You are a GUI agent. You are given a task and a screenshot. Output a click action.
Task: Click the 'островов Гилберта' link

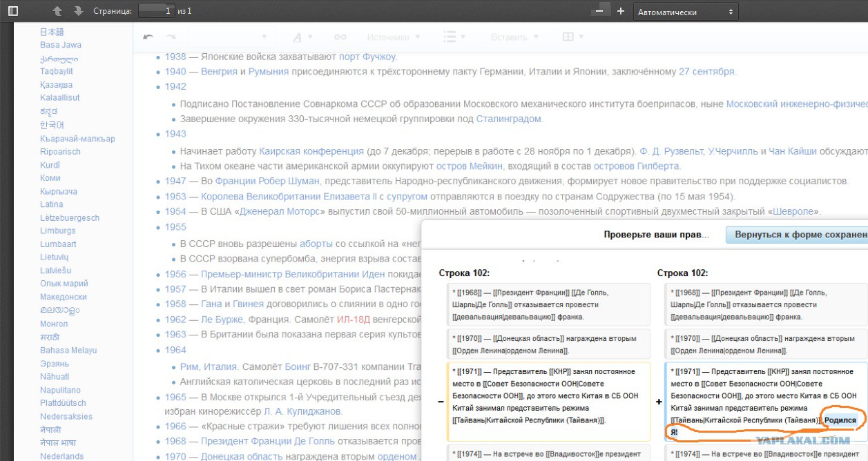(x=637, y=166)
